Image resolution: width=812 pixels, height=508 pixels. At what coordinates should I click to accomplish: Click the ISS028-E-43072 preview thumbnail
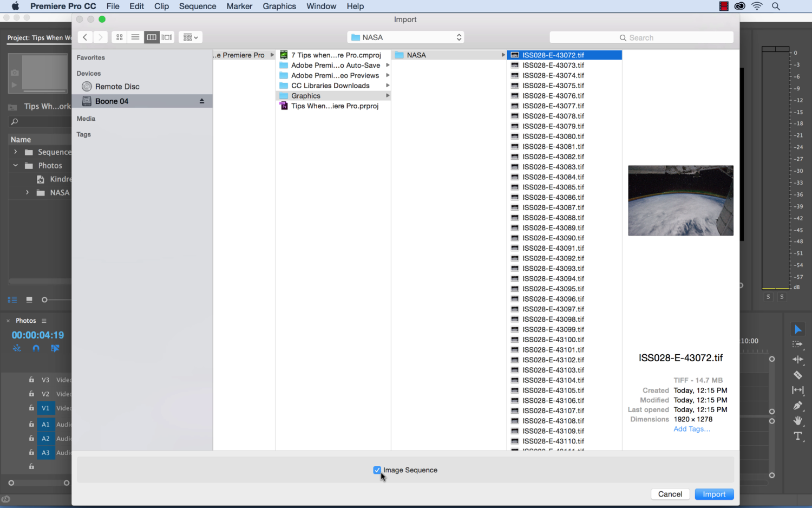680,200
